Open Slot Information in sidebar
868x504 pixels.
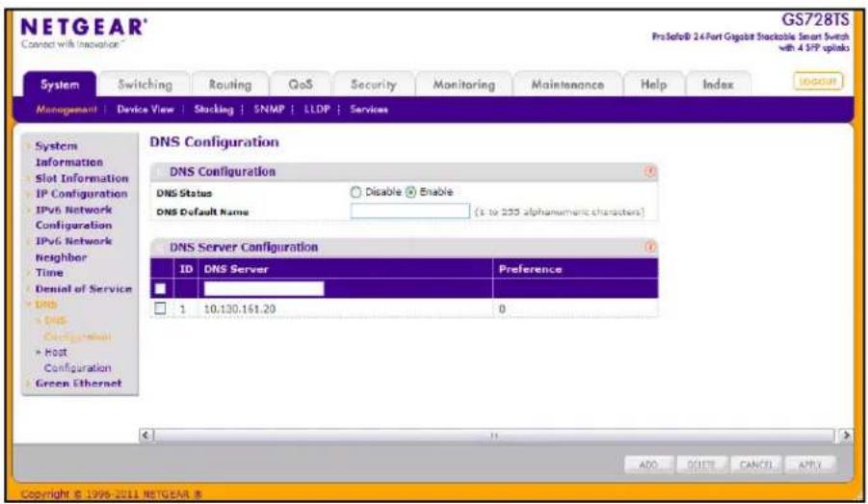coord(81,178)
